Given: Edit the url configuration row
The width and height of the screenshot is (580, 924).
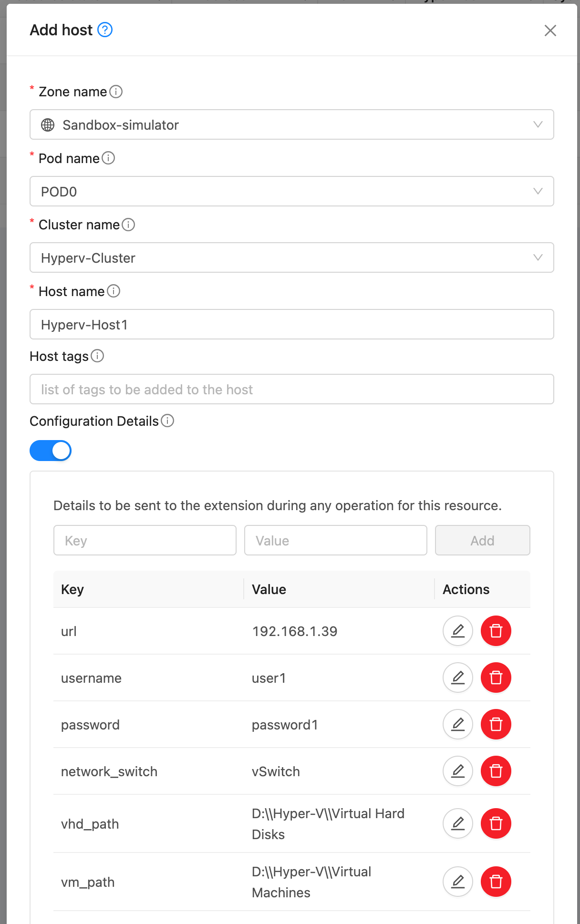Looking at the screenshot, I should pyautogui.click(x=457, y=631).
